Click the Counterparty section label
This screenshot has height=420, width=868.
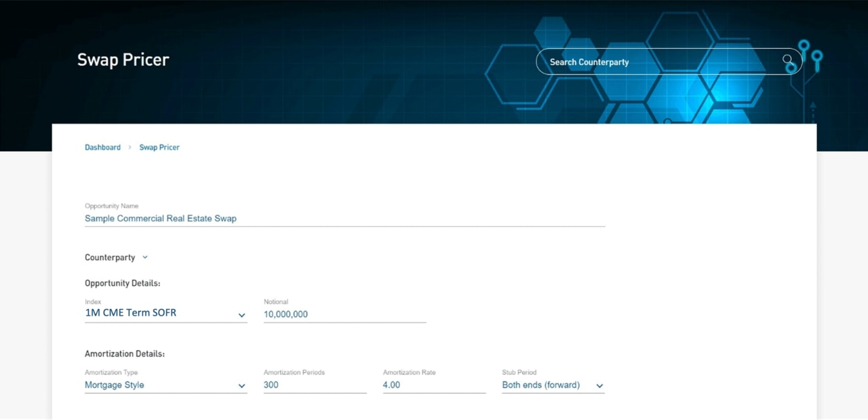point(110,257)
